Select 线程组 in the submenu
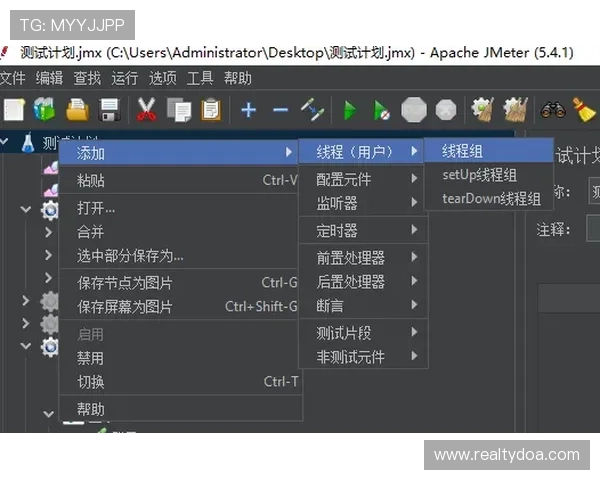 (x=489, y=150)
